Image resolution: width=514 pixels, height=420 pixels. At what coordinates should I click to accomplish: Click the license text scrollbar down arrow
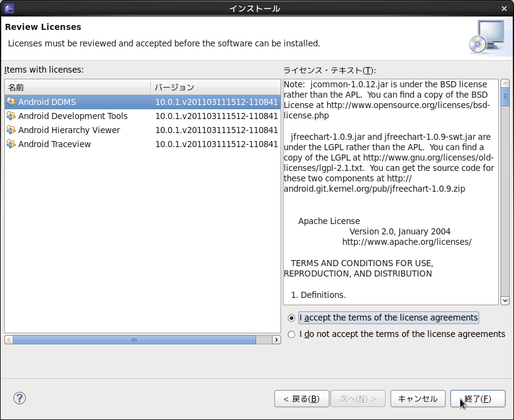505,300
